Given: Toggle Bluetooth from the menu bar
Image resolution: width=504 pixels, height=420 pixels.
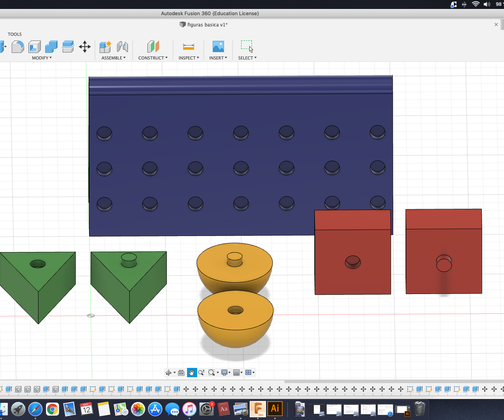Looking at the screenshot, I should pos(464,4).
